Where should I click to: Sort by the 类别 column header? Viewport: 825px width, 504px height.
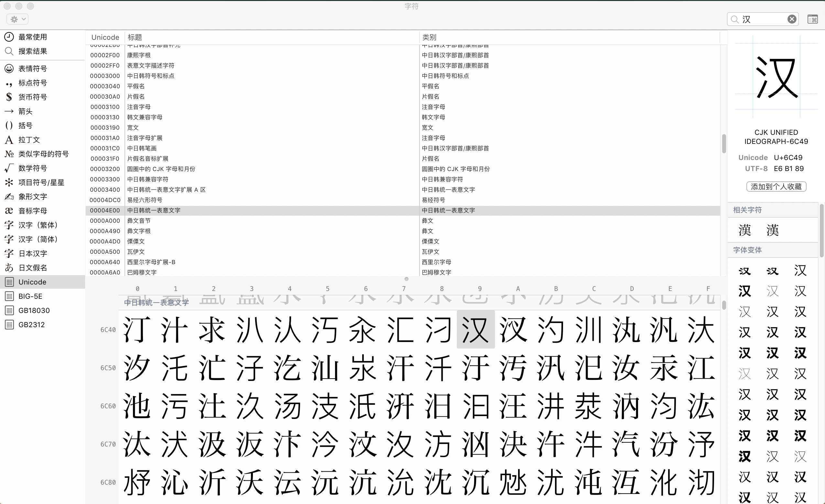(x=569, y=37)
